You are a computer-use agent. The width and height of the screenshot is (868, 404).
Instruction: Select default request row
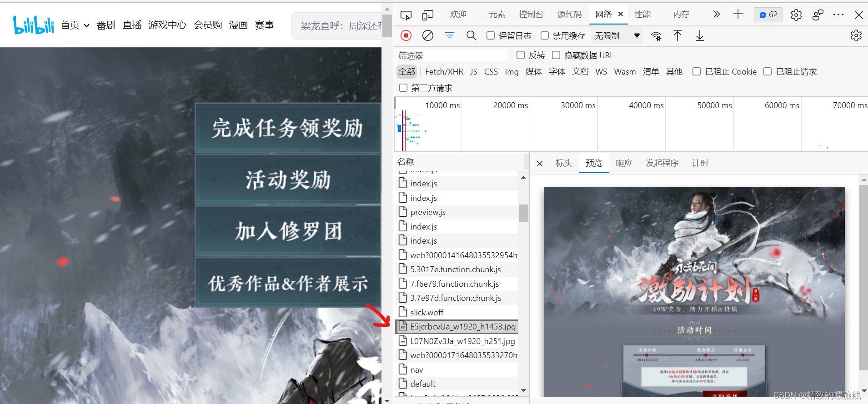click(x=457, y=384)
